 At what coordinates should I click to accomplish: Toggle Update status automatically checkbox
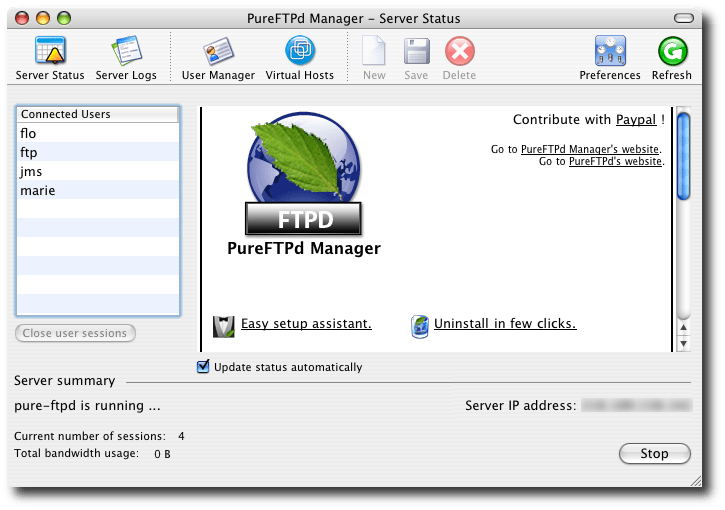(x=203, y=367)
